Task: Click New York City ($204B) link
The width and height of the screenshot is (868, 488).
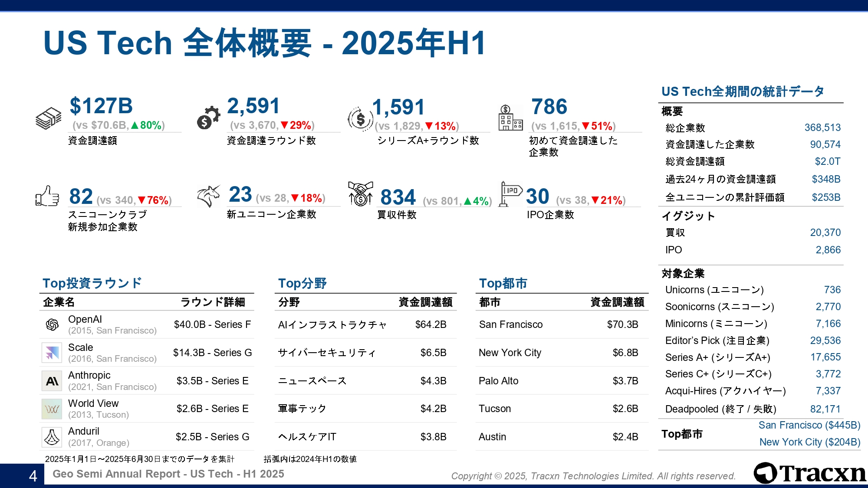Action: (809, 442)
